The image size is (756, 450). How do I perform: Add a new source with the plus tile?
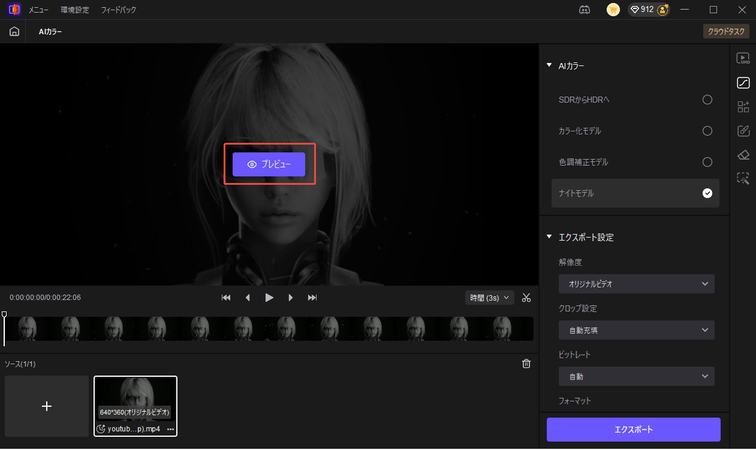pos(47,406)
